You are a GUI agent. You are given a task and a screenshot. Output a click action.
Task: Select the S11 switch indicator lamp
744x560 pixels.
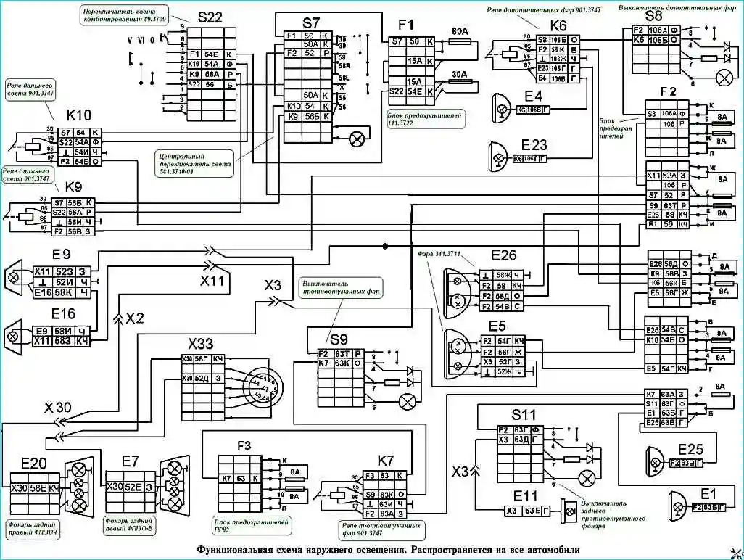(587, 477)
